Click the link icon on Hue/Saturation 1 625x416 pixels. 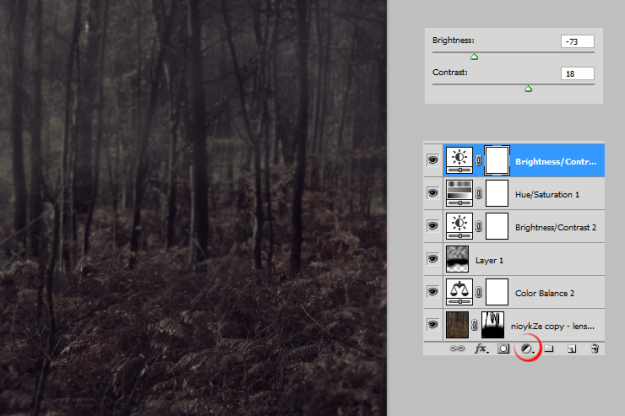click(479, 194)
